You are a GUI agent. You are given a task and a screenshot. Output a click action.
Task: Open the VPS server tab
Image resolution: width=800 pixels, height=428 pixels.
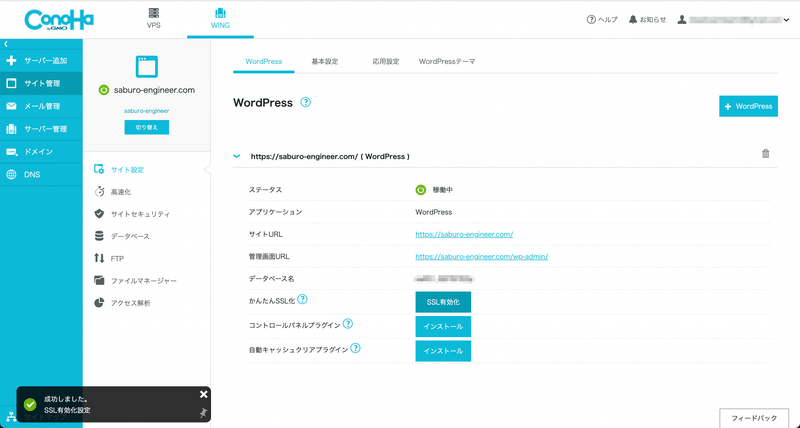point(154,19)
